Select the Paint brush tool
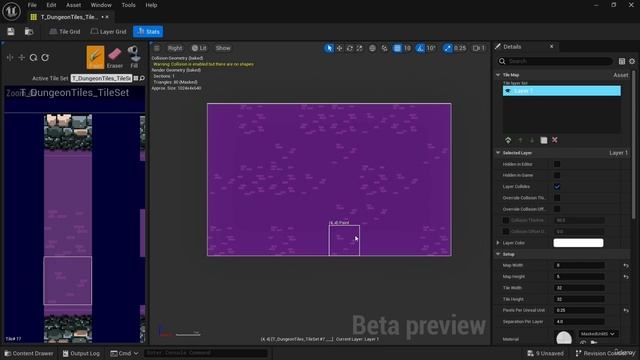The height and width of the screenshot is (360, 640). tap(95, 57)
